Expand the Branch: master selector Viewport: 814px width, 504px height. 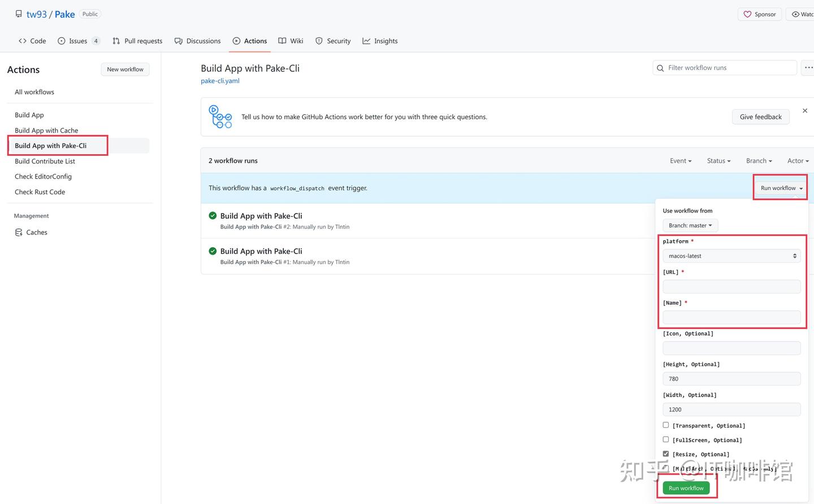pyautogui.click(x=690, y=225)
